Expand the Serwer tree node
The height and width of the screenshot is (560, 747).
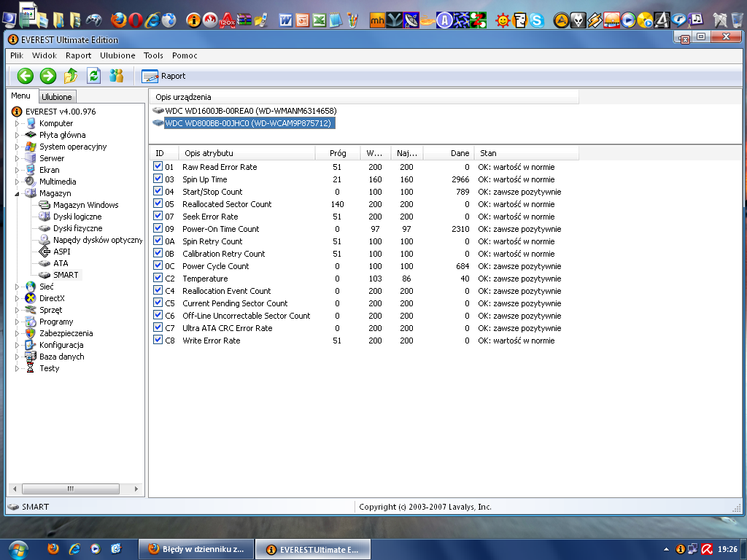coord(18,158)
